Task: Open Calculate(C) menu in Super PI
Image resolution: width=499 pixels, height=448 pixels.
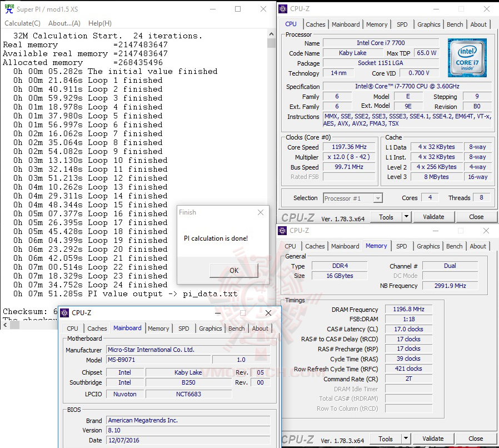Action: (23, 23)
